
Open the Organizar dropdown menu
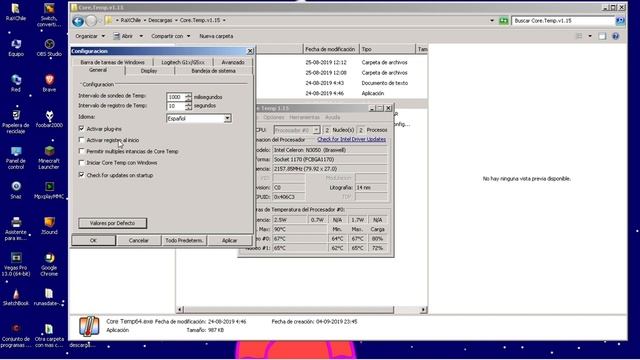(x=90, y=36)
